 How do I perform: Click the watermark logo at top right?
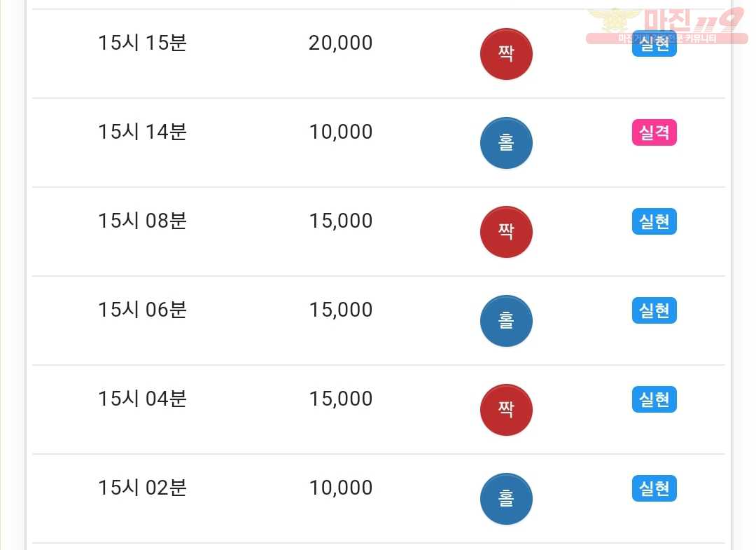[x=667, y=25]
